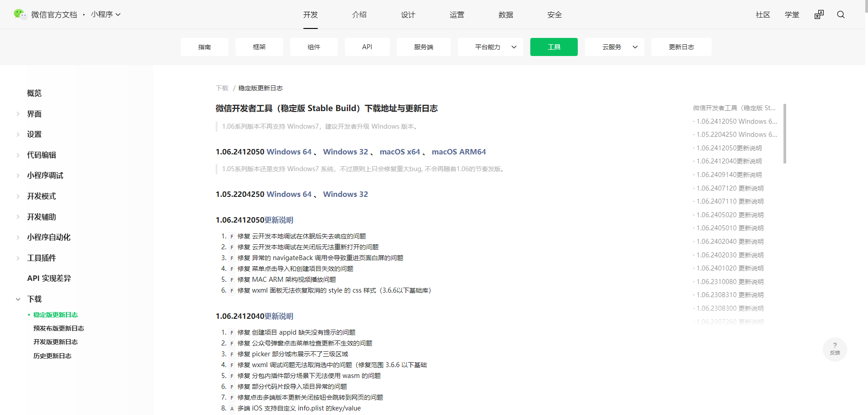Expand the 云服务 dropdown

pyautogui.click(x=615, y=47)
